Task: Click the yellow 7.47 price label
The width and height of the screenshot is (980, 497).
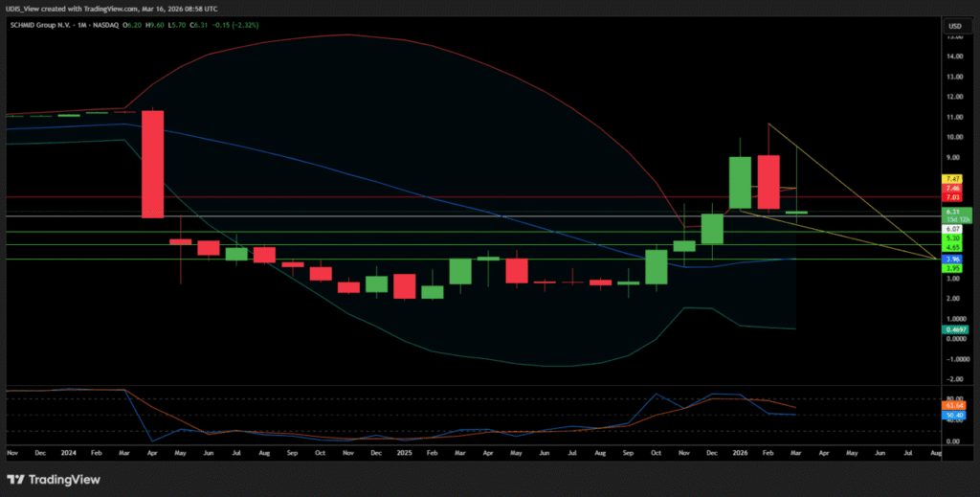Action: (x=953, y=179)
